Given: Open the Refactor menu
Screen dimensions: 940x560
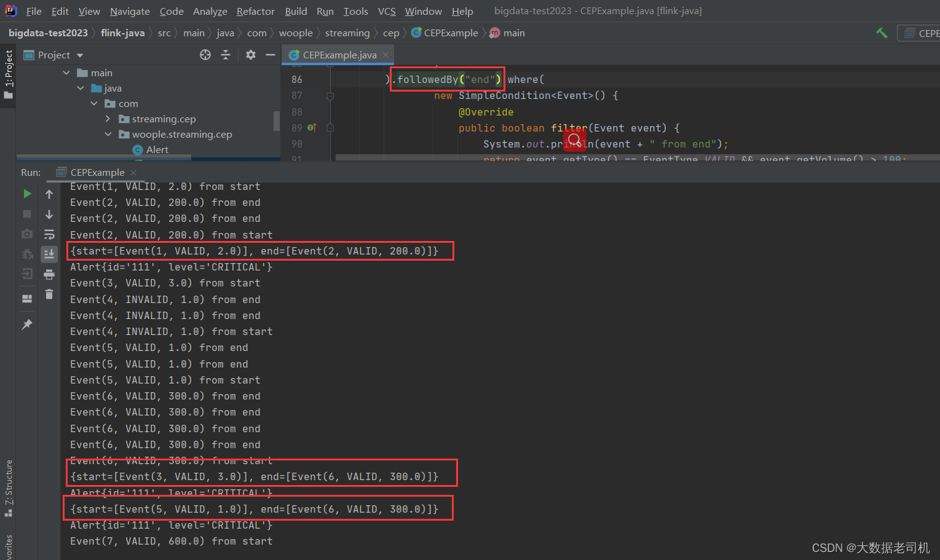Looking at the screenshot, I should point(256,11).
